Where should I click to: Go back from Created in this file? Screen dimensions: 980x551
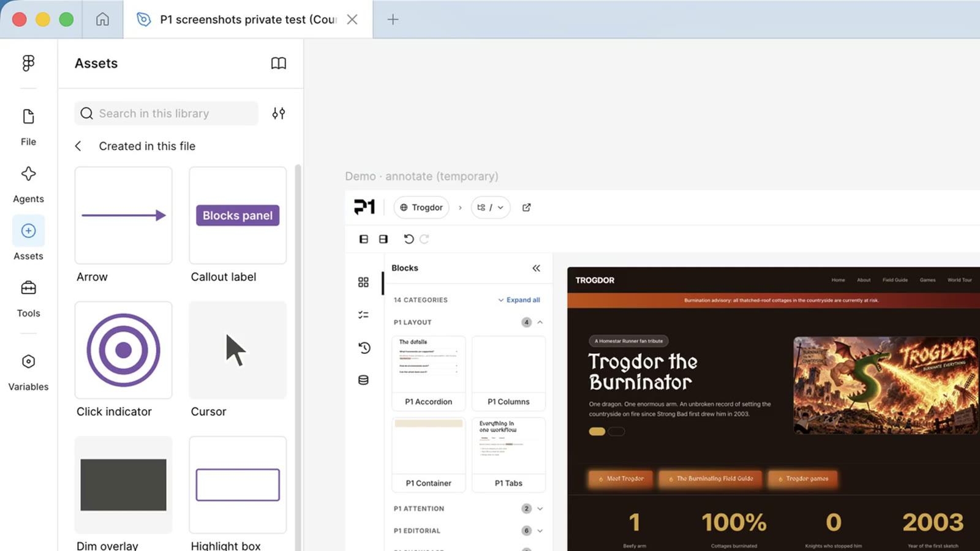coord(78,146)
